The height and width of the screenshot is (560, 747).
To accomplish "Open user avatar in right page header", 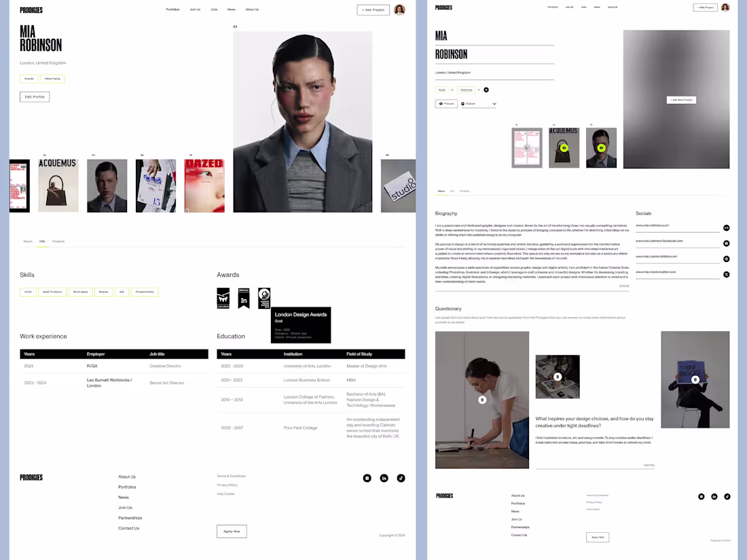I will [x=725, y=7].
